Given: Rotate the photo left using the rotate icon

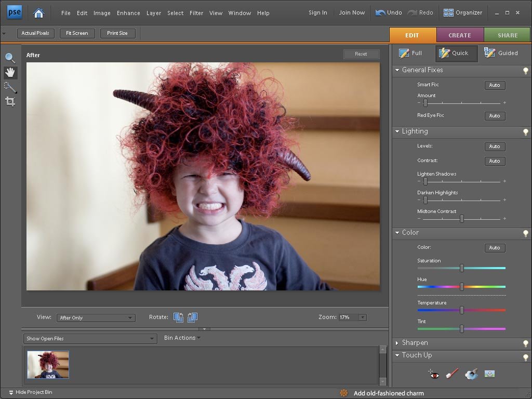Looking at the screenshot, I should tap(178, 317).
